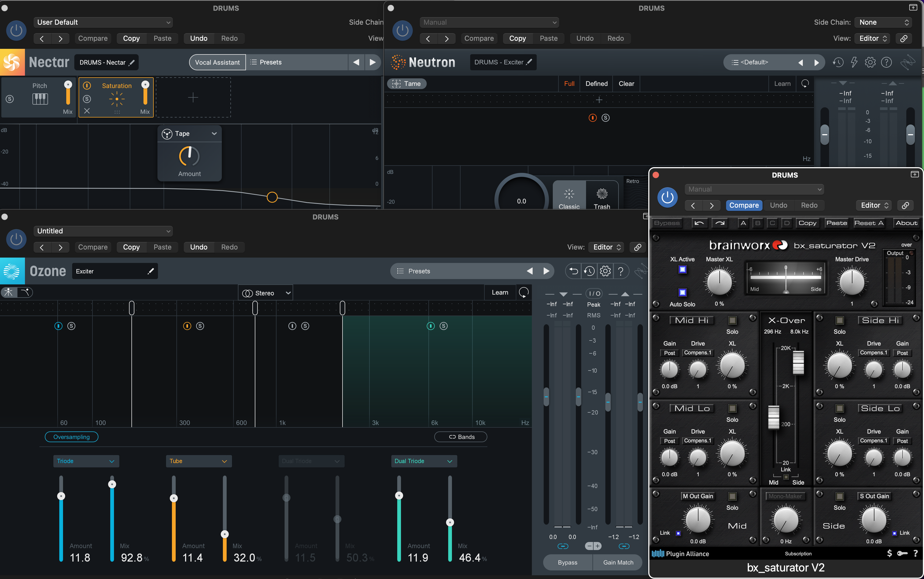This screenshot has width=924, height=579.
Task: Toggle Auto Solo button in bx_saturator
Action: click(x=682, y=292)
